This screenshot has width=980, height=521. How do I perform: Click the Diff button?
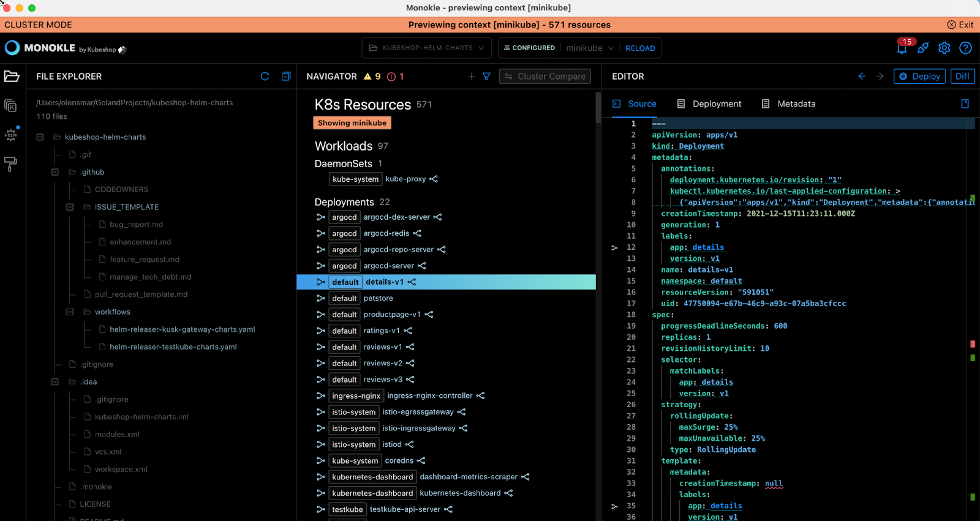tap(962, 77)
